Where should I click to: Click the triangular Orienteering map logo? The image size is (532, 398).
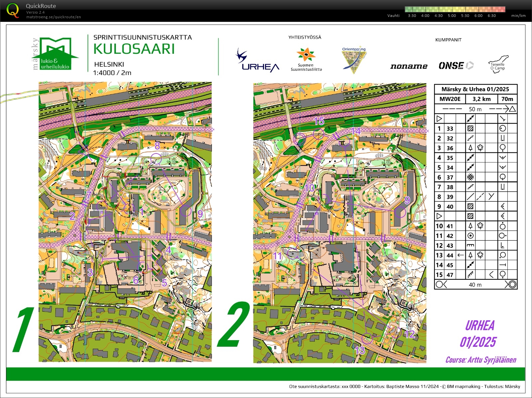click(x=354, y=60)
